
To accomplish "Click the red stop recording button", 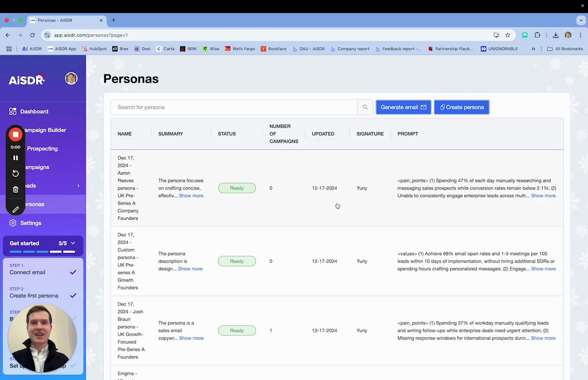I will coord(16,134).
